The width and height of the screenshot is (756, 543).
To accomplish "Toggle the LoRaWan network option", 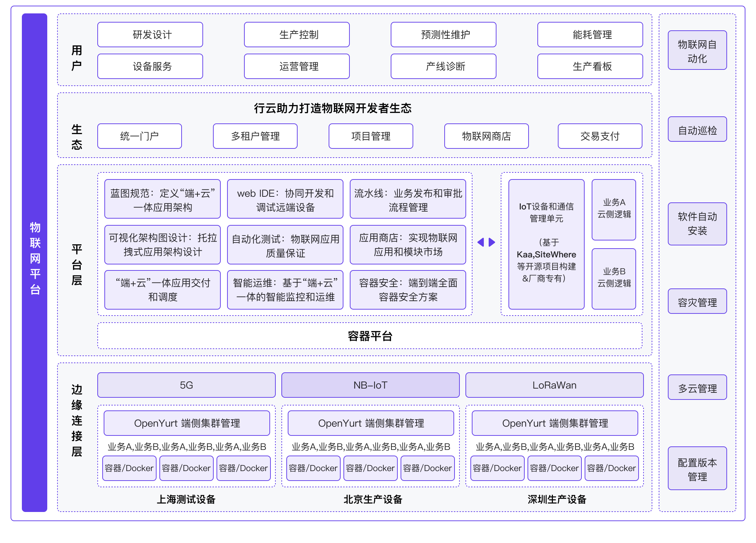I will [x=554, y=385].
